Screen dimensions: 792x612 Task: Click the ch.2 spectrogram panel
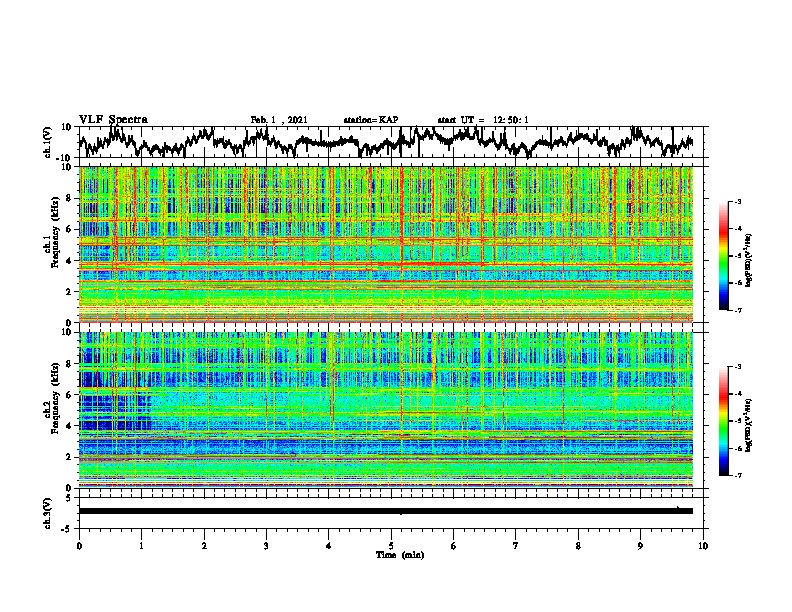pos(386,410)
